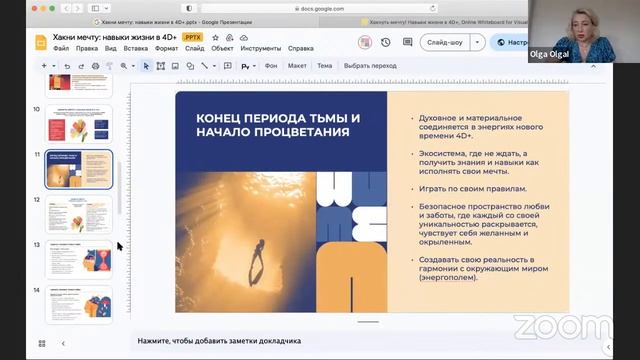The width and height of the screenshot is (640, 360).
Task: Click the zoom magnifier tool
Action: click(124, 66)
